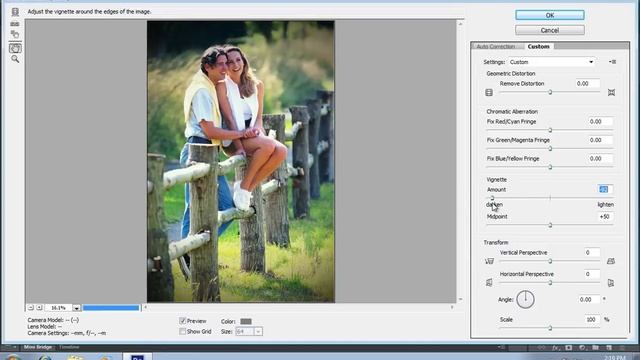Viewport: 640px width, 360px height.
Task: Click the preview vertical scrollbar down arrow
Action: coord(460,299)
